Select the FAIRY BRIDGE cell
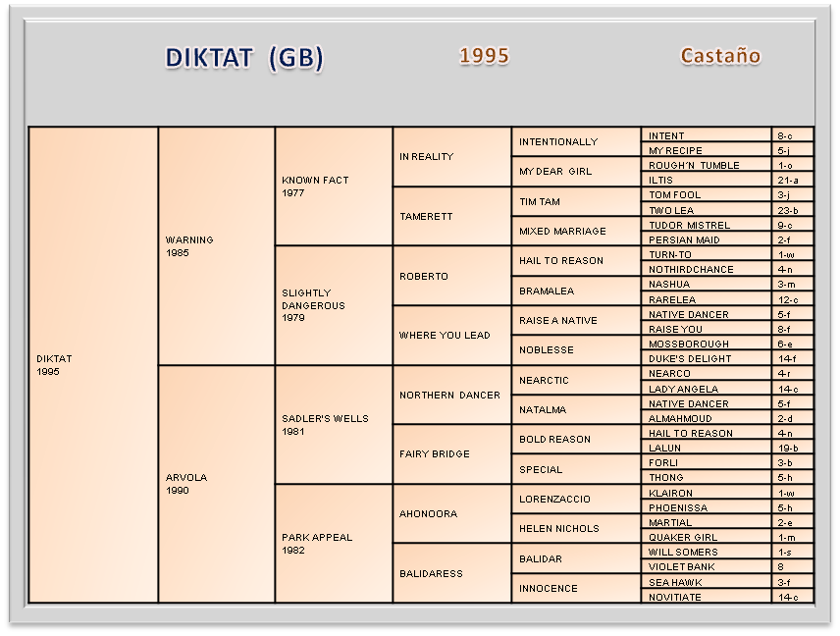Image resolution: width=840 pixels, height=636 pixels. (451, 454)
